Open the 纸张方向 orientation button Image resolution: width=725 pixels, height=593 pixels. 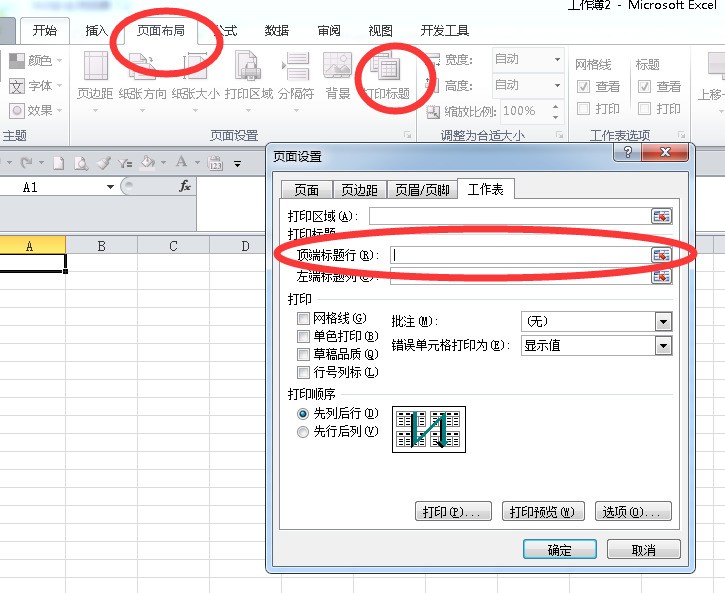142,81
